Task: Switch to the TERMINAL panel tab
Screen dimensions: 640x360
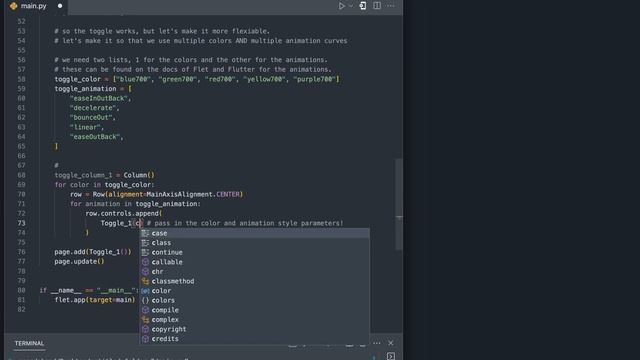Action: point(29,343)
